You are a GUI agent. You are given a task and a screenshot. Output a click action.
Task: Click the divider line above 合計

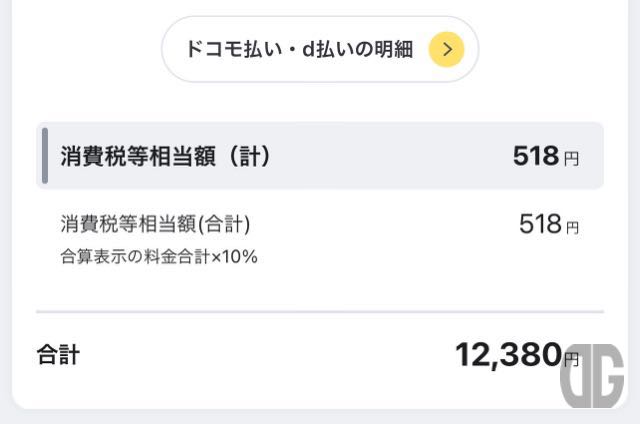[320, 312]
